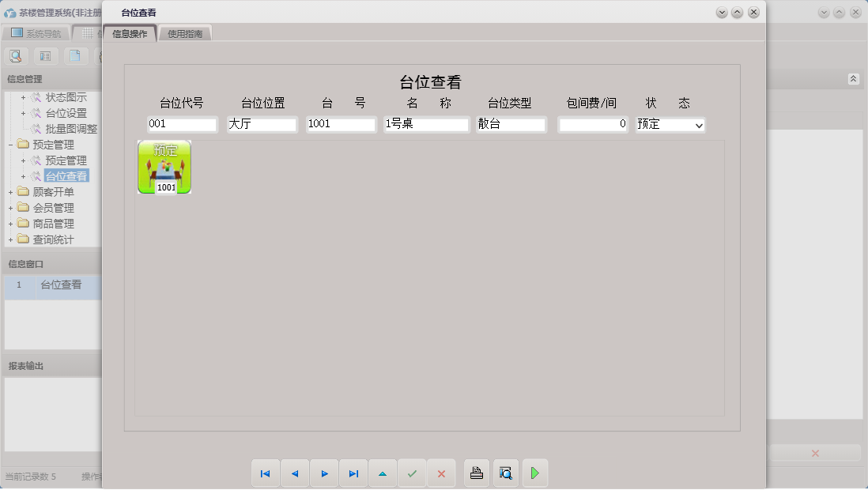Select 批量图调整 in the tree

(x=71, y=129)
